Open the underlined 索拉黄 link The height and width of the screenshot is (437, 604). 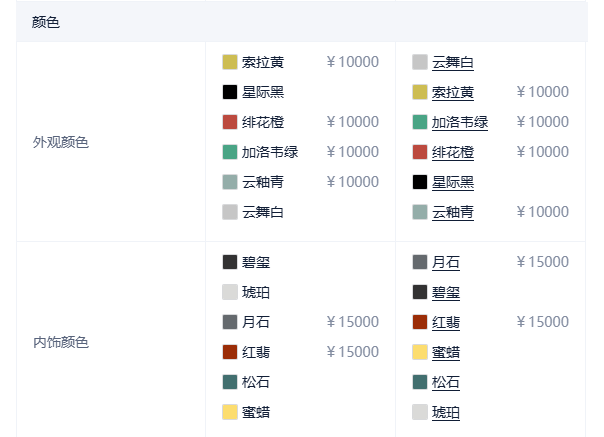click(452, 93)
